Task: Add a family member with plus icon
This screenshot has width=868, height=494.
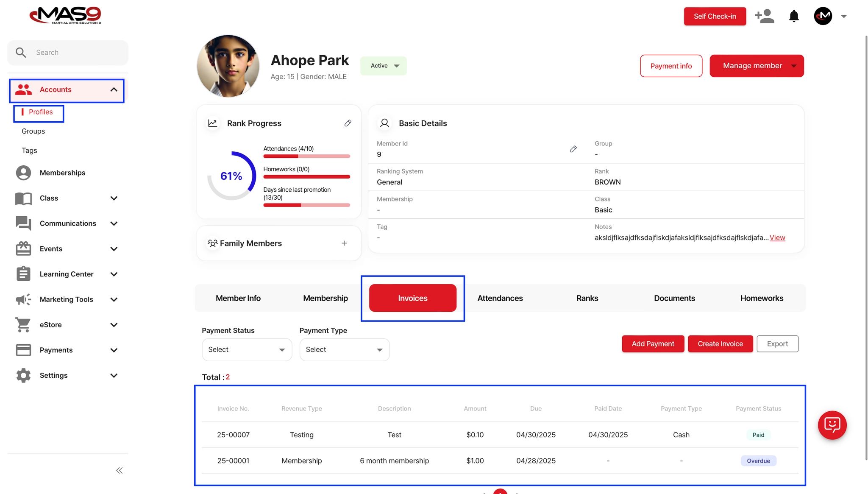Action: [x=344, y=243]
